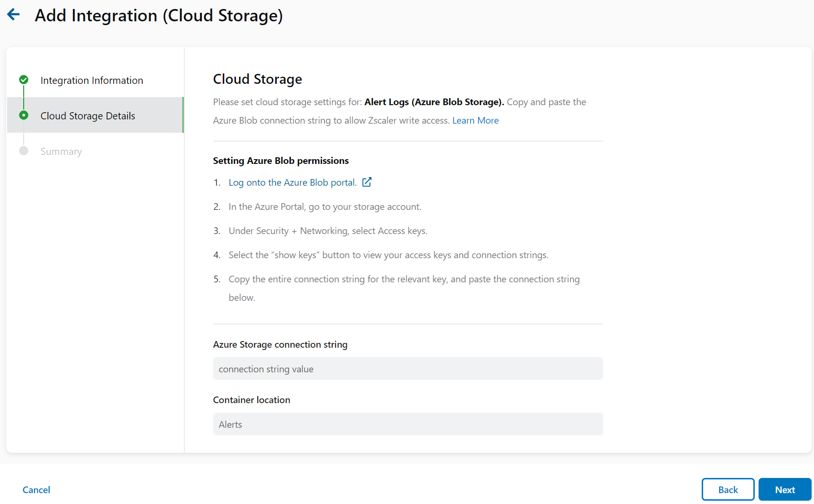
Task: Open the Summary step
Action: tap(61, 151)
